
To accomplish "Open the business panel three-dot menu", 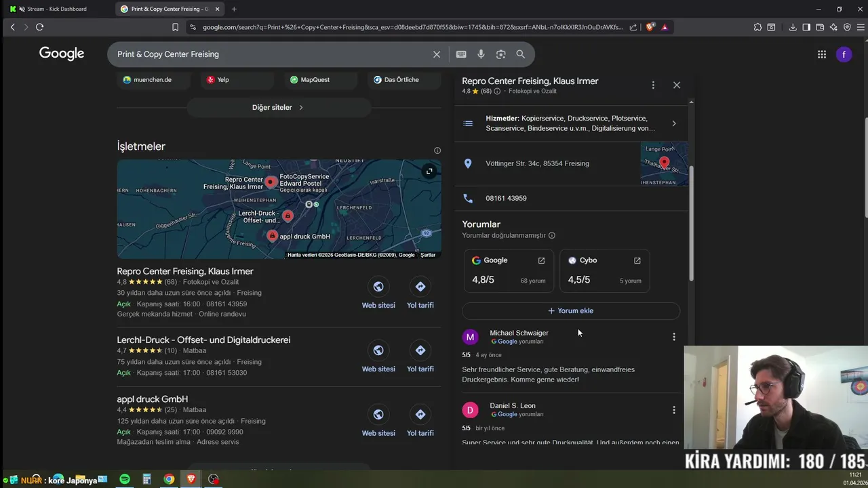I will [x=653, y=85].
